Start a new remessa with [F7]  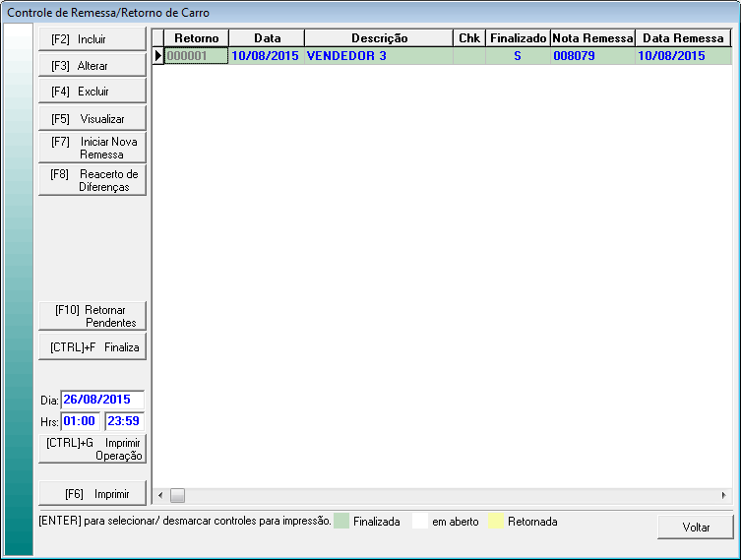click(92, 148)
